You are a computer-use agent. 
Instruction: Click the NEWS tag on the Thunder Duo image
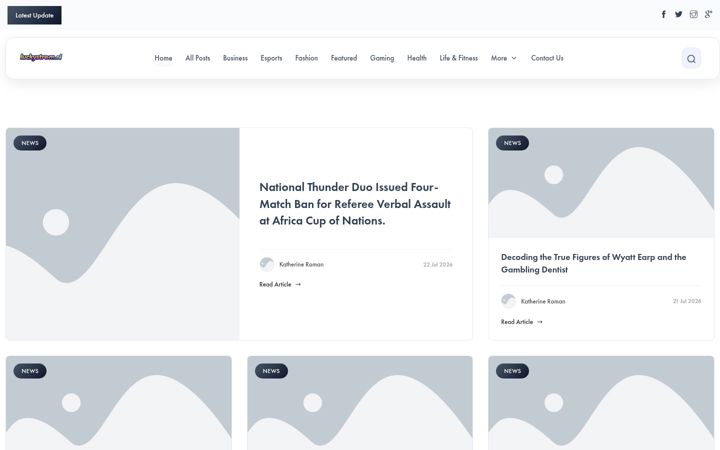click(30, 143)
